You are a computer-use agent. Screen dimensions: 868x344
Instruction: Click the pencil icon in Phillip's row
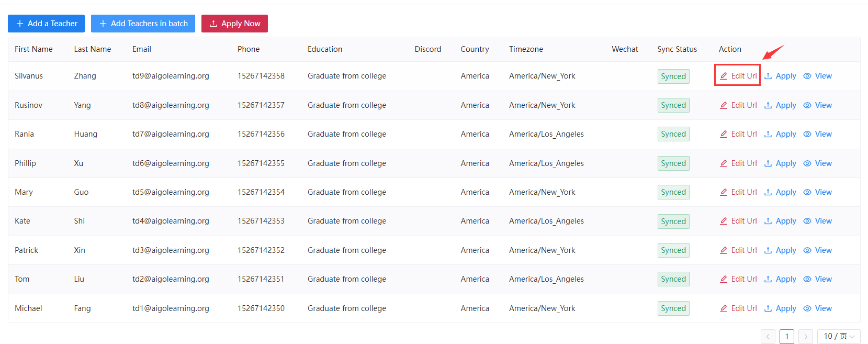pyautogui.click(x=724, y=163)
